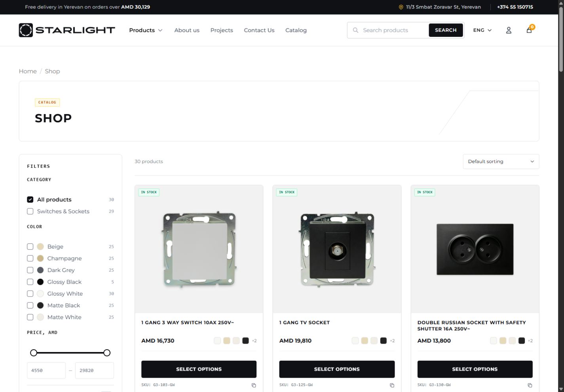Open the Default sorting dropdown

pos(501,162)
